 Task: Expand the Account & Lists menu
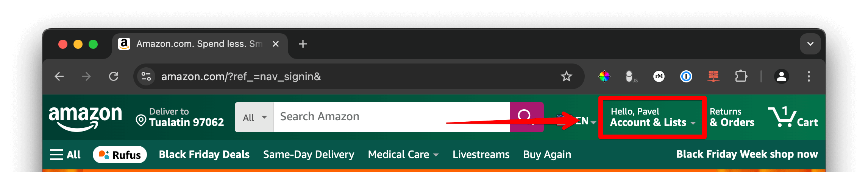pyautogui.click(x=653, y=117)
